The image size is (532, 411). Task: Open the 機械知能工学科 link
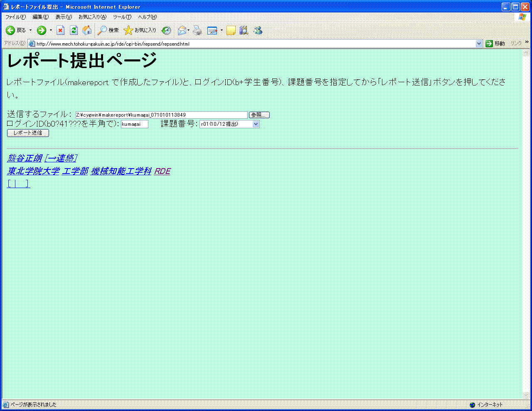121,171
